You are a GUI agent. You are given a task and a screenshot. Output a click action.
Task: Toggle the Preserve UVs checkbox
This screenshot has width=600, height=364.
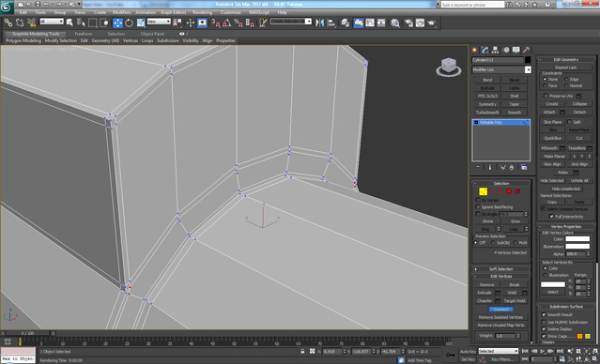[x=546, y=96]
